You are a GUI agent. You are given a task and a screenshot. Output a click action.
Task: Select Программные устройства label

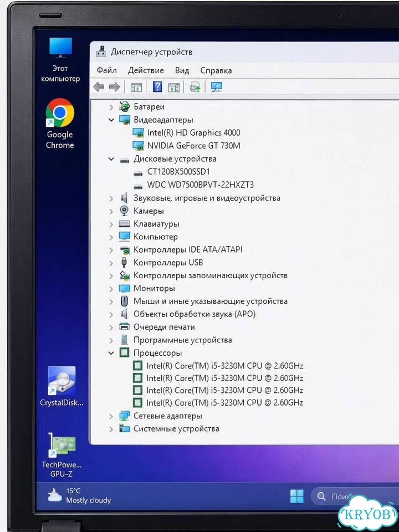click(x=182, y=340)
